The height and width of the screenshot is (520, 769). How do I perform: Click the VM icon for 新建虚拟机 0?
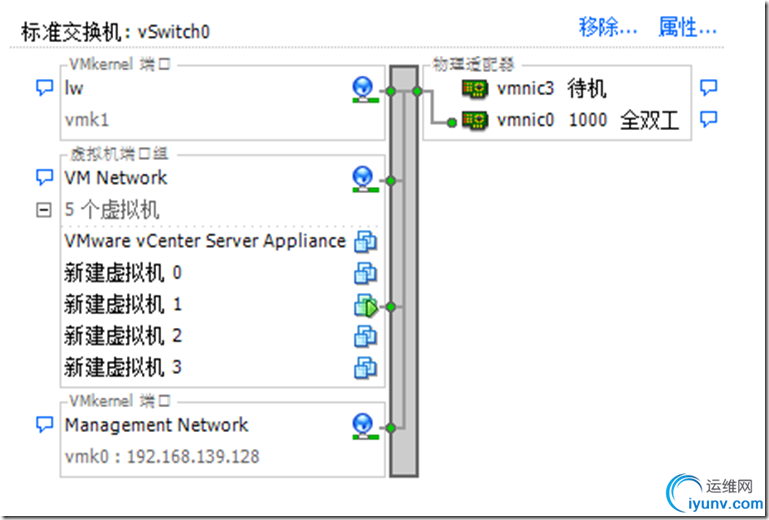coord(365,273)
